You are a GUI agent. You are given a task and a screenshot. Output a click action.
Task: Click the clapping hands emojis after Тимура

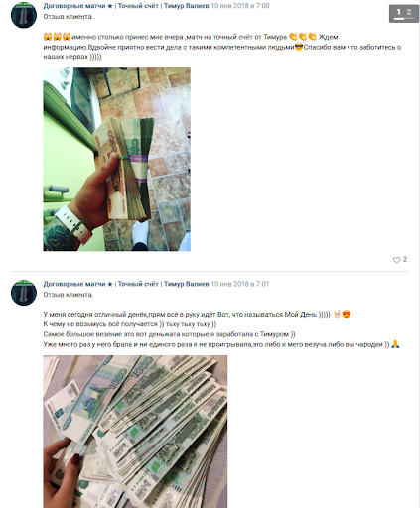[302, 37]
